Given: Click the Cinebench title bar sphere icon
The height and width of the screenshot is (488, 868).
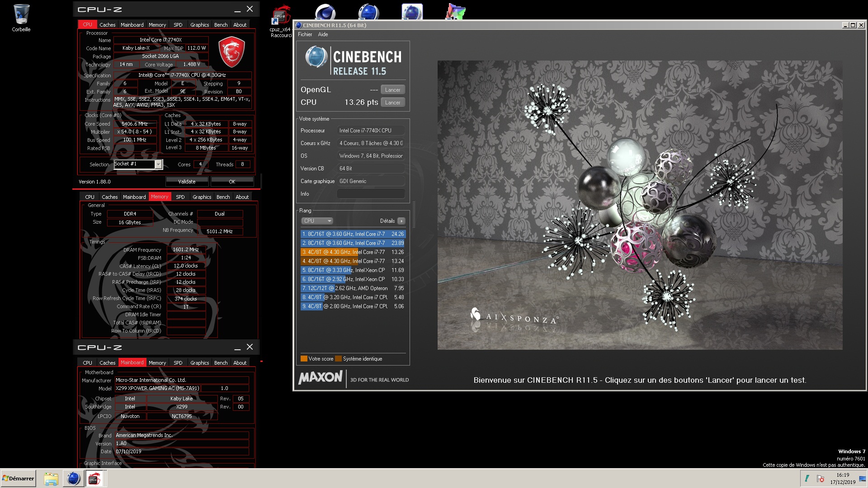Looking at the screenshot, I should pyautogui.click(x=298, y=25).
